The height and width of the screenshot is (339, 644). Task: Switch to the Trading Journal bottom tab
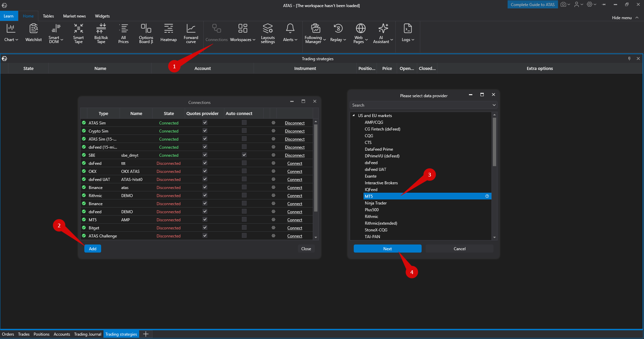coord(88,334)
